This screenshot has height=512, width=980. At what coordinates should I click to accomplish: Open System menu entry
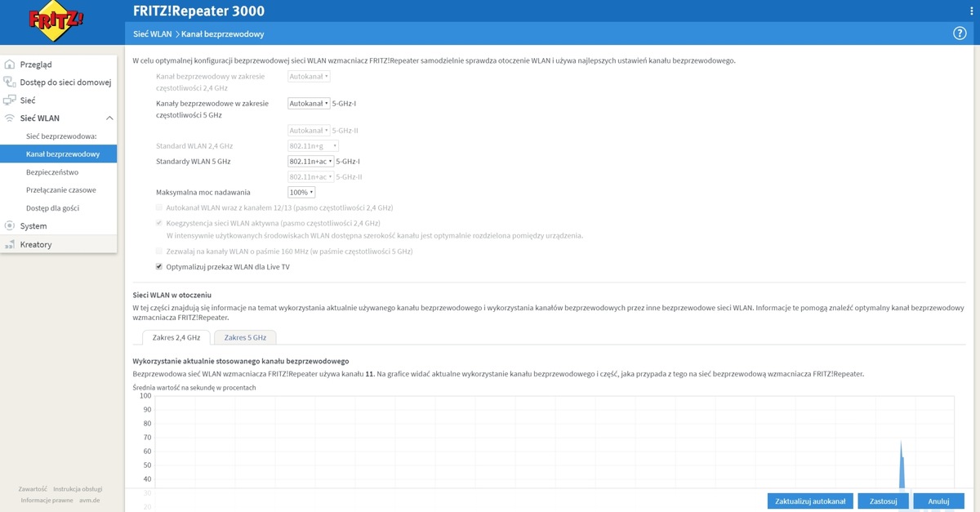point(33,225)
